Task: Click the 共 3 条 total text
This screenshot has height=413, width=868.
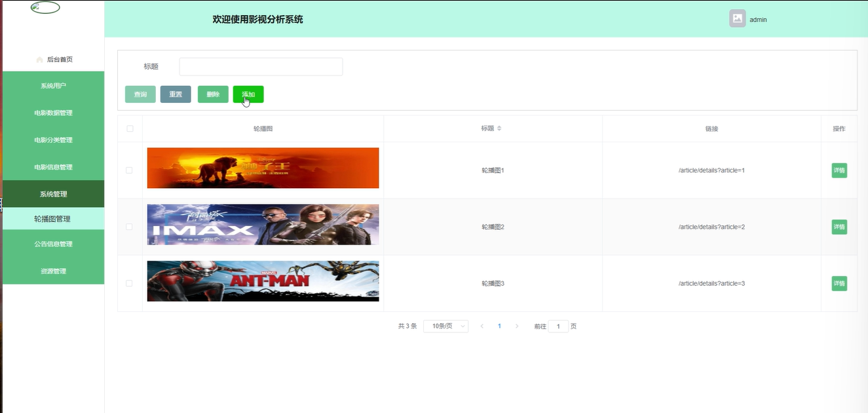Action: click(x=407, y=326)
